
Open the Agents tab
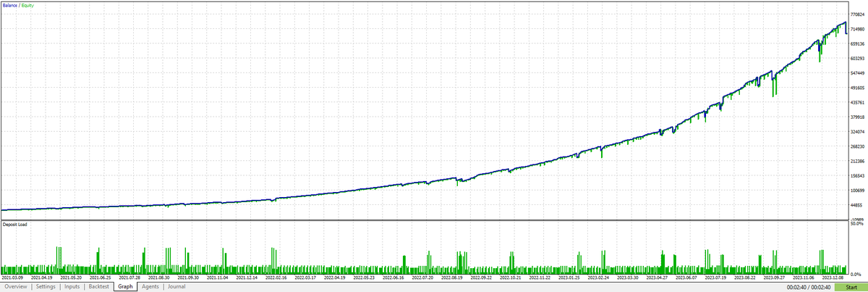[150, 287]
